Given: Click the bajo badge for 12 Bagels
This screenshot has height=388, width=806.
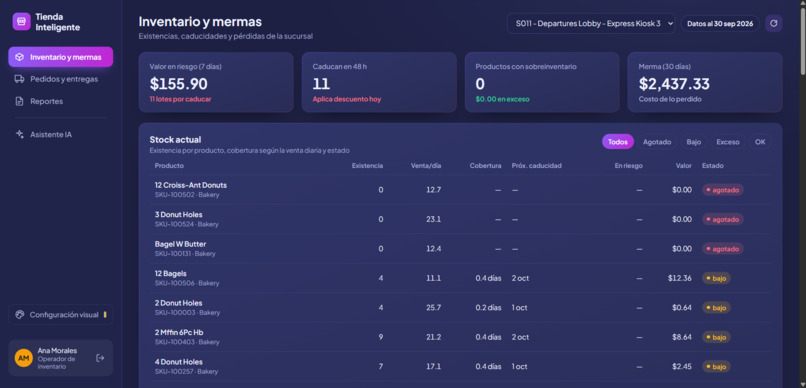Looking at the screenshot, I should [716, 278].
